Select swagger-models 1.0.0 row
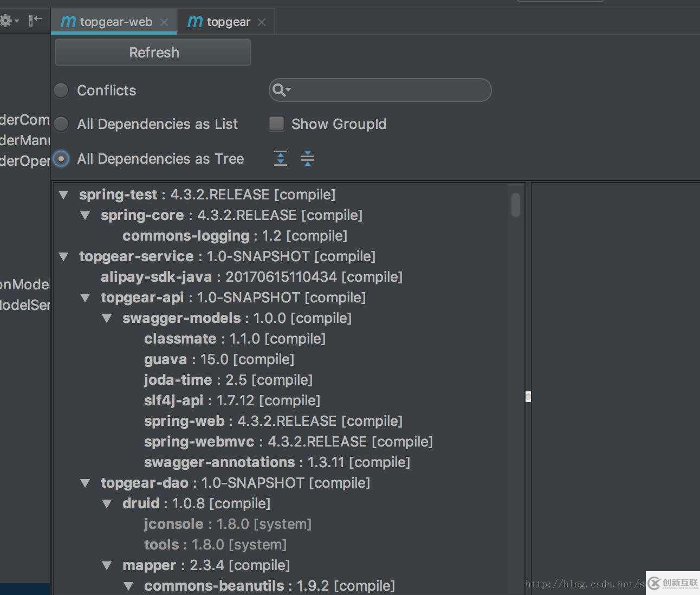700x595 pixels. (237, 318)
